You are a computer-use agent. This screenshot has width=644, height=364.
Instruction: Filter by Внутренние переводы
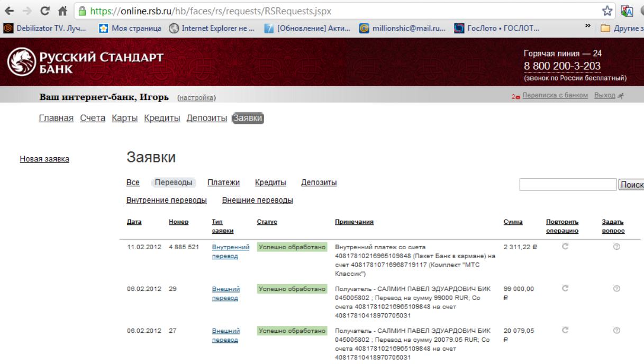tap(167, 201)
